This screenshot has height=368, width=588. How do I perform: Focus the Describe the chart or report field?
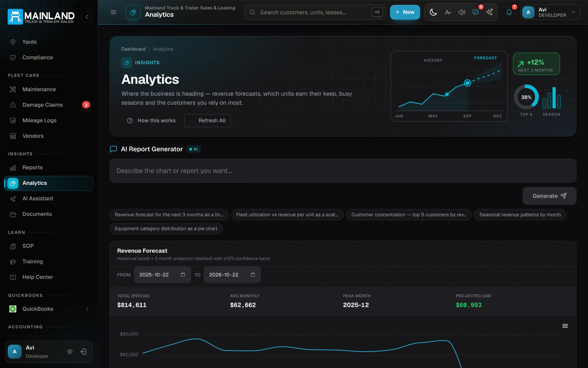pos(343,171)
